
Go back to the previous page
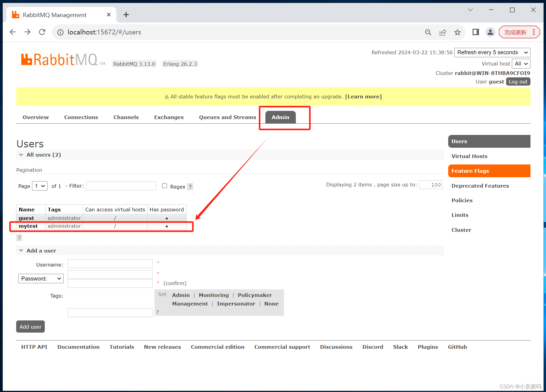[13, 32]
